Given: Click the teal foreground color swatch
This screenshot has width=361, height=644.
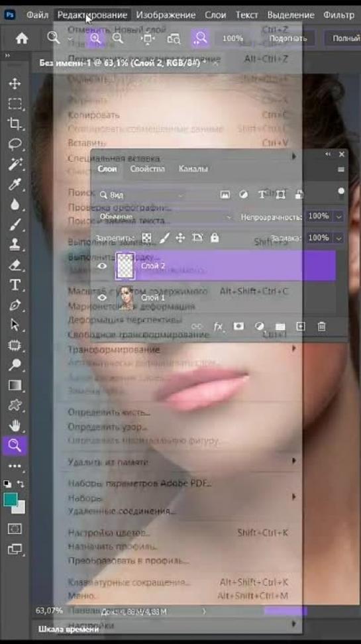Looking at the screenshot, I should coord(11,500).
